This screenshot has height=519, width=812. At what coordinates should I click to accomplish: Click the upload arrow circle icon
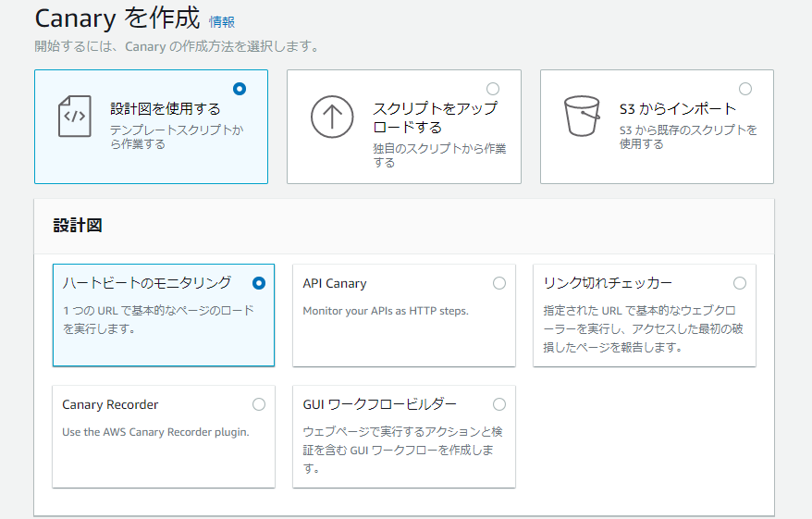[x=332, y=117]
